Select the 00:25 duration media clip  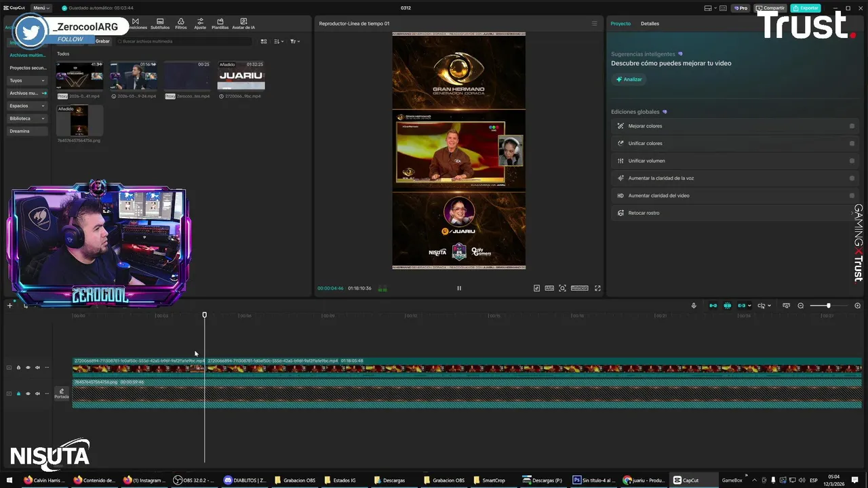point(187,76)
